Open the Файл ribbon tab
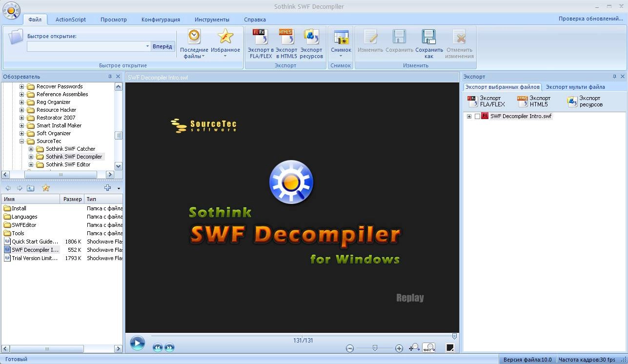 coord(35,20)
